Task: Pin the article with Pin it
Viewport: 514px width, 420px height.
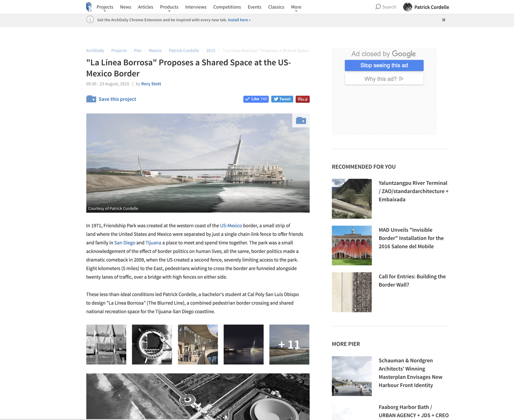Action: point(303,99)
